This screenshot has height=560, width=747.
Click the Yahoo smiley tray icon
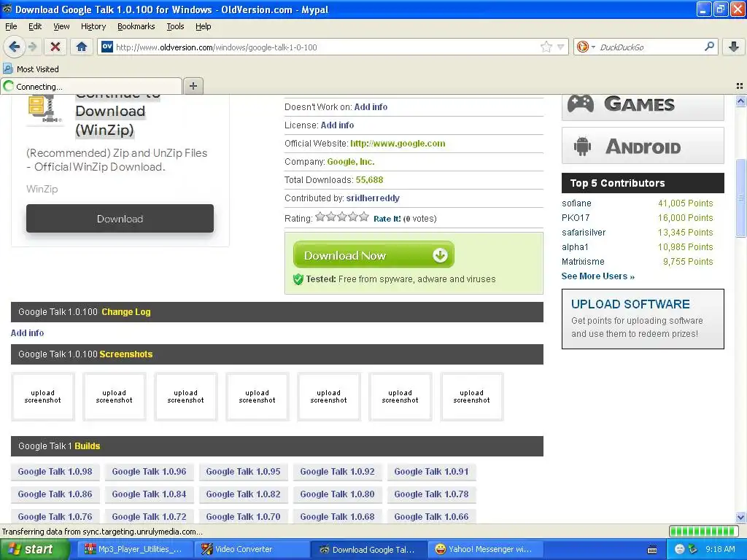point(680,550)
